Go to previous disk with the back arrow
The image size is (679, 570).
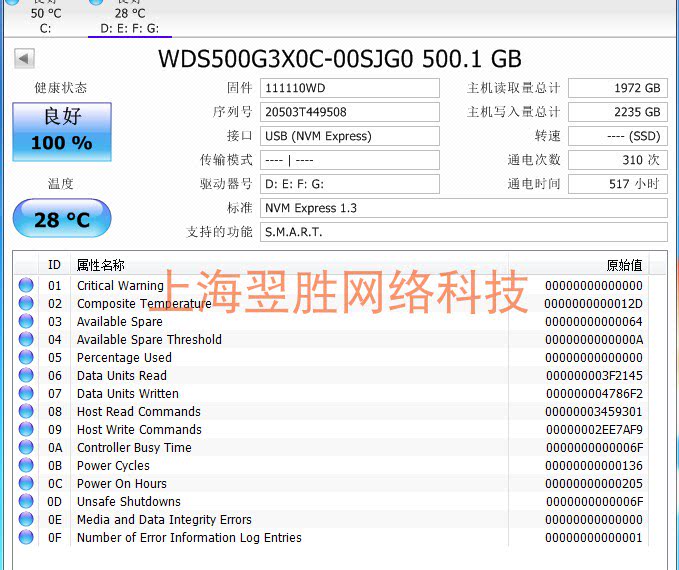coord(24,58)
